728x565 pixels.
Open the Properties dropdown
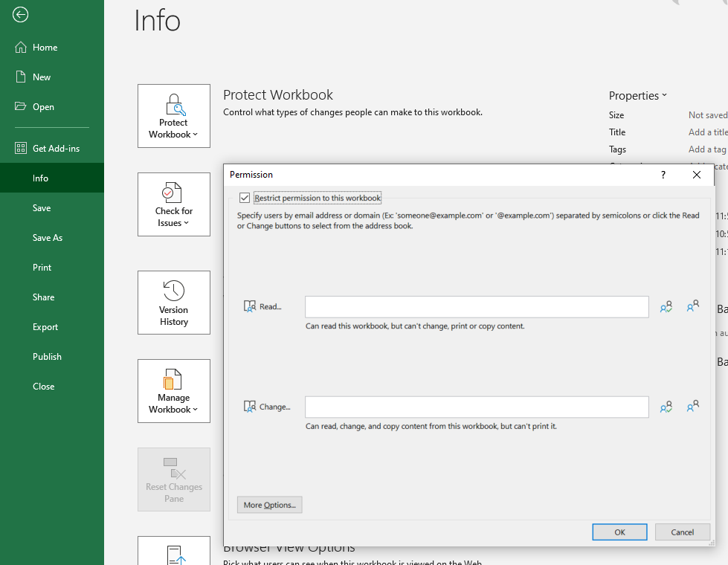click(637, 95)
